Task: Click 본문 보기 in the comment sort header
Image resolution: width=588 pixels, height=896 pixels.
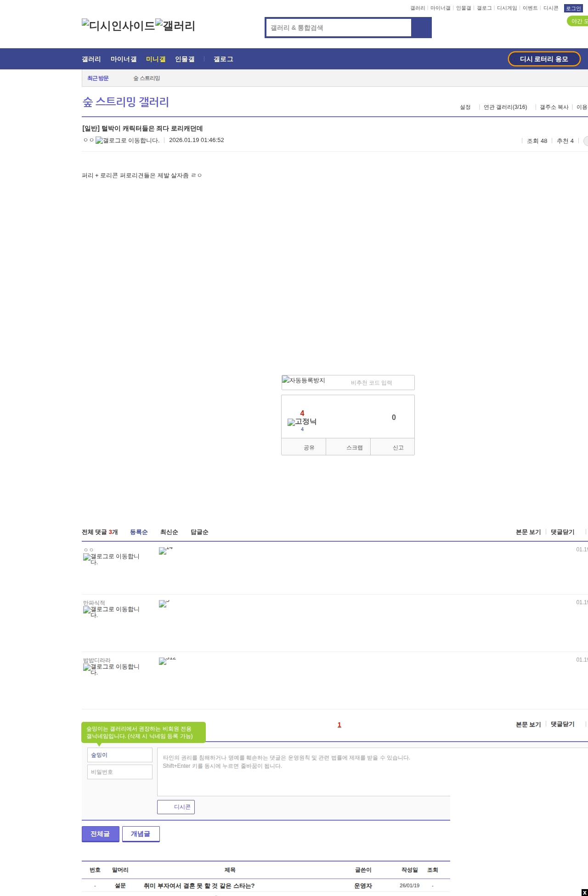Action: [528, 532]
